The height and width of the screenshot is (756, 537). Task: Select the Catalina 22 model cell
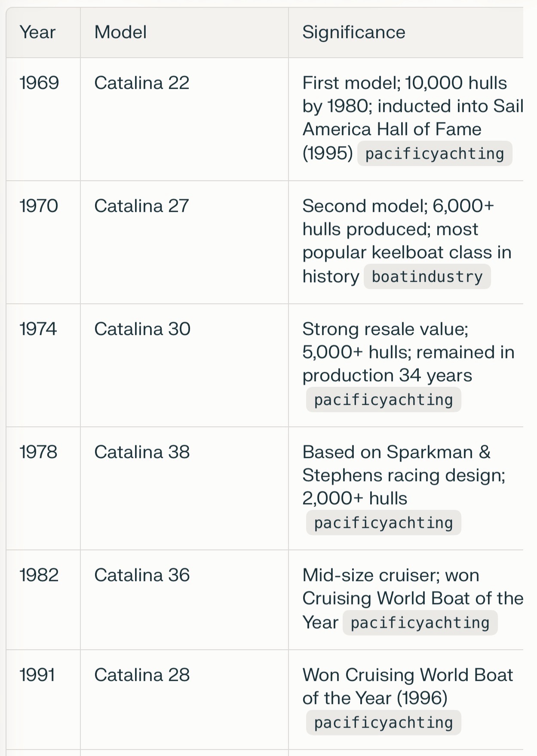click(142, 83)
